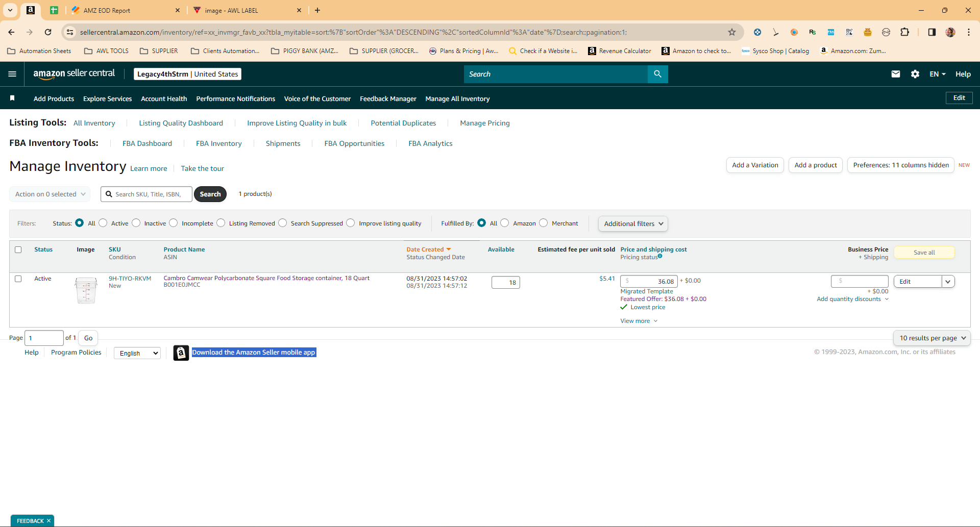Click the pinned Amazon tab icon

[x=31, y=10]
